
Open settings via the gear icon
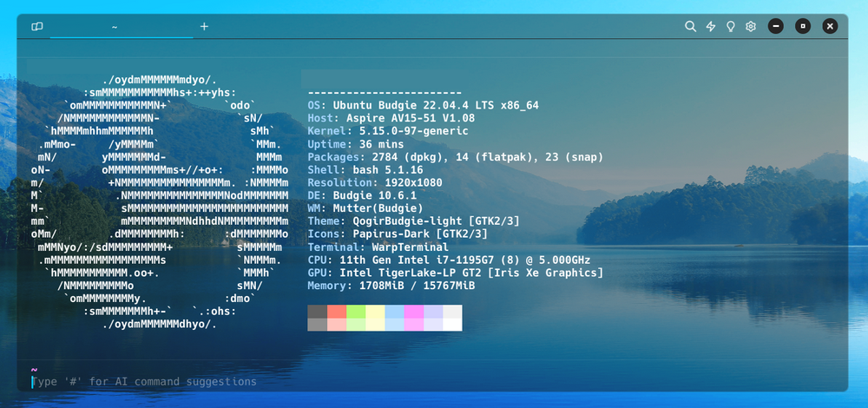coord(751,27)
